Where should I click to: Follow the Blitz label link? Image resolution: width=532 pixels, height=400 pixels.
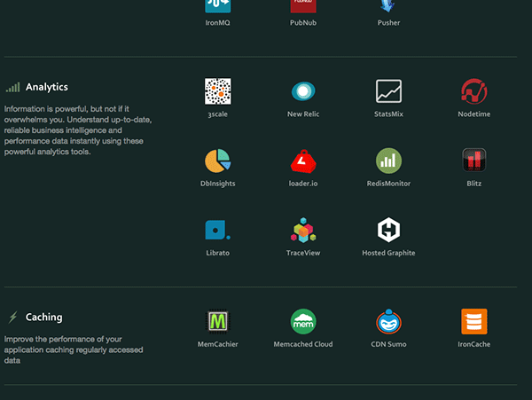click(474, 184)
